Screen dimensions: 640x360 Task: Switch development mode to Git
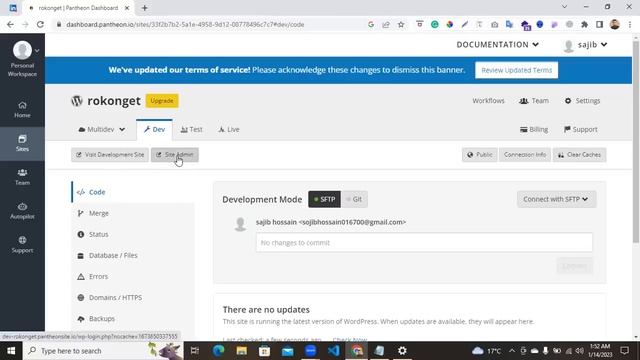[354, 199]
